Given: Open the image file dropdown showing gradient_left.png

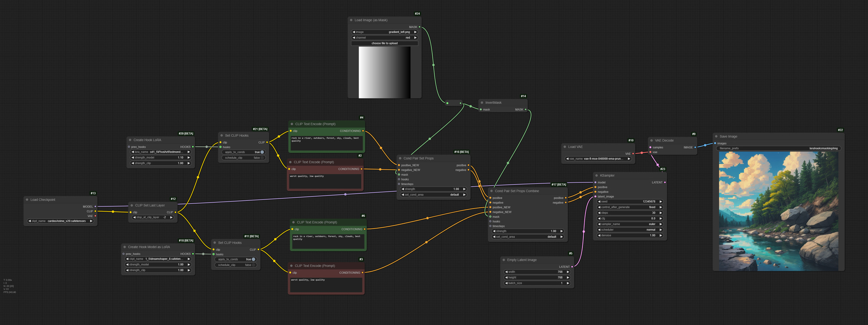Looking at the screenshot, I should (385, 32).
